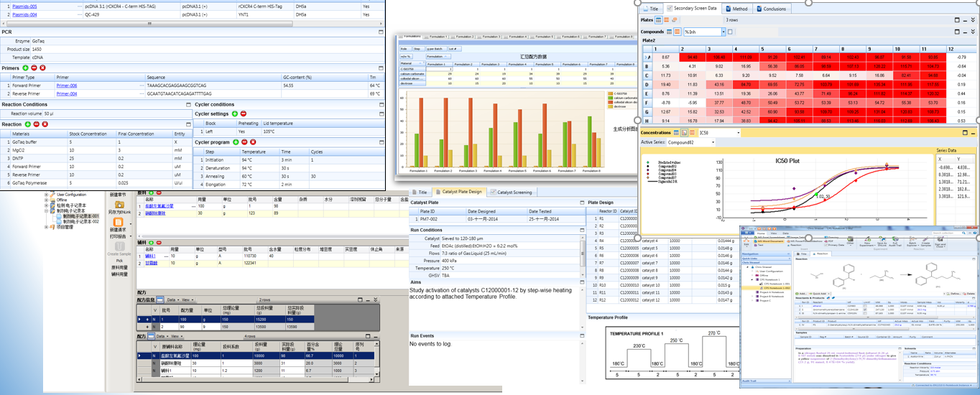Expand row 1 in 配方信息 grid

pos(147,320)
